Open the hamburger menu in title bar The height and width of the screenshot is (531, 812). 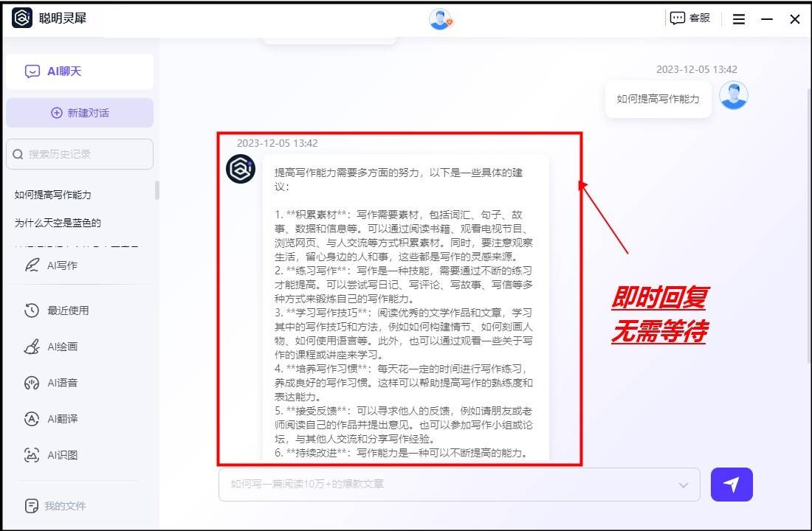tap(739, 19)
